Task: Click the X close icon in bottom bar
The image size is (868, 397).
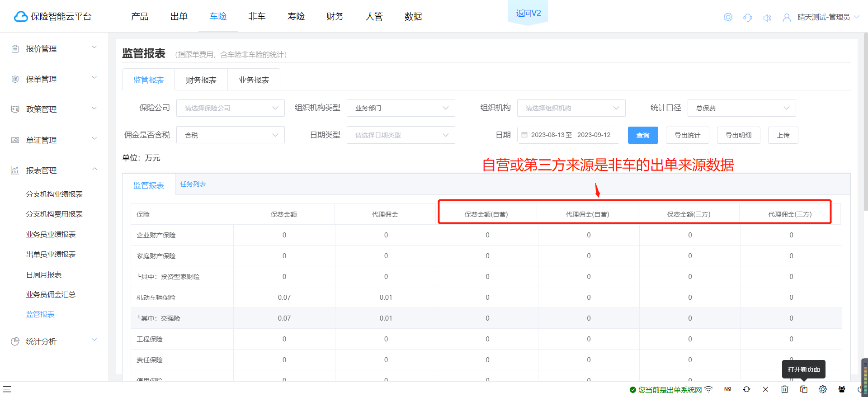Action: [x=765, y=389]
